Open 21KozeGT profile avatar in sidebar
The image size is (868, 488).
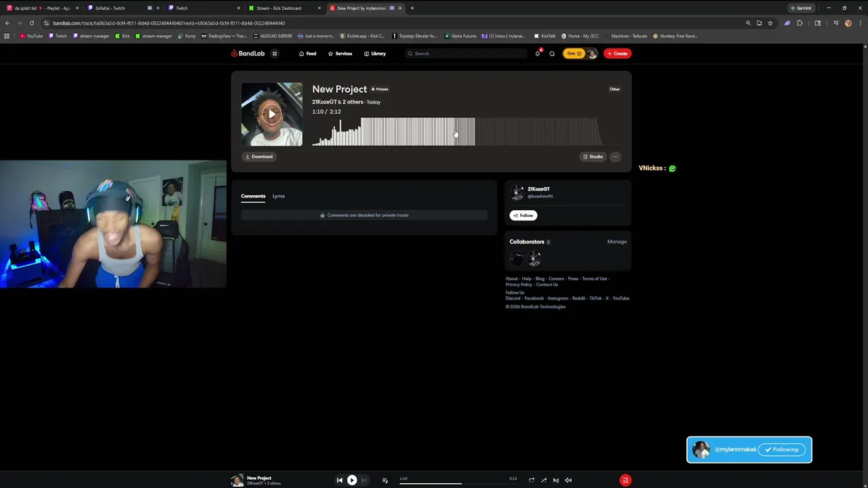(517, 192)
